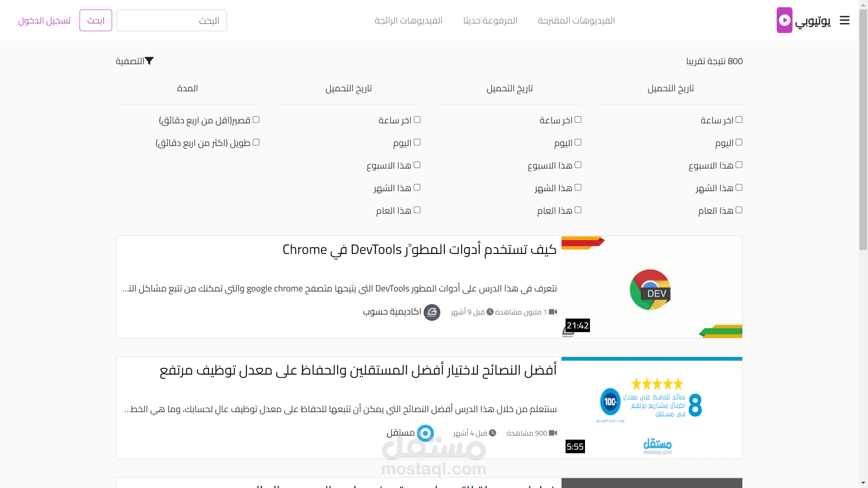This screenshot has width=868, height=488.
Task: Enable the long duration checkbox
Action: coord(256,142)
